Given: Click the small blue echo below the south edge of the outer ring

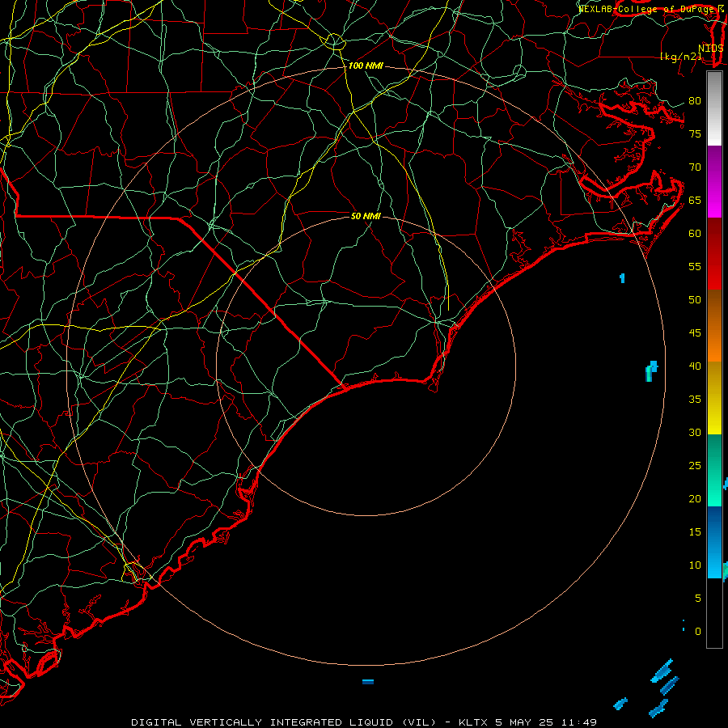Looking at the screenshot, I should pyautogui.click(x=368, y=682).
